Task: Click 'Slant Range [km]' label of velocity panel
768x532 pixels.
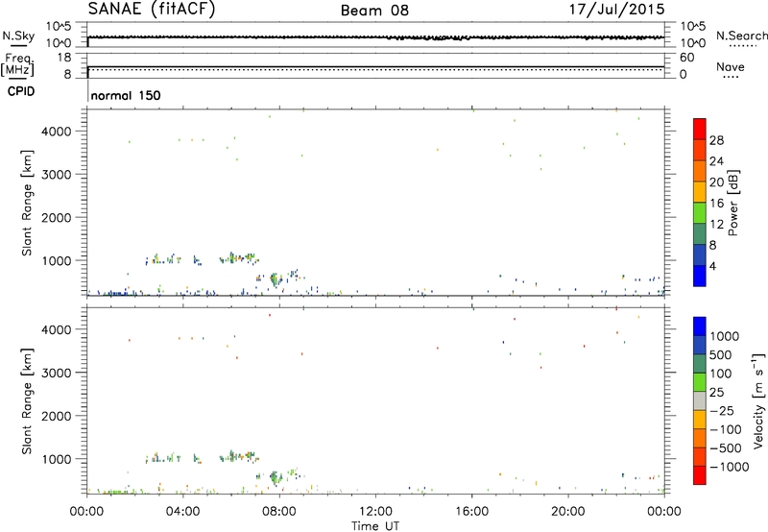Action: pyautogui.click(x=27, y=401)
